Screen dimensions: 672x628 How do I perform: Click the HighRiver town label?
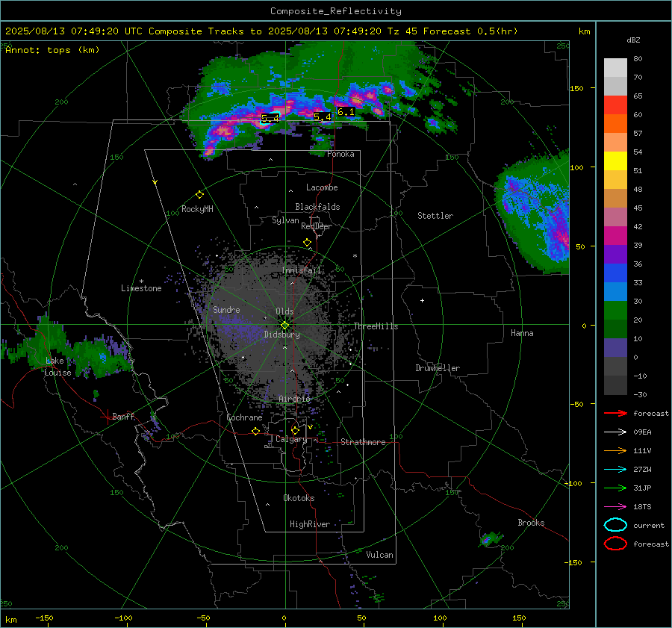coord(310,524)
